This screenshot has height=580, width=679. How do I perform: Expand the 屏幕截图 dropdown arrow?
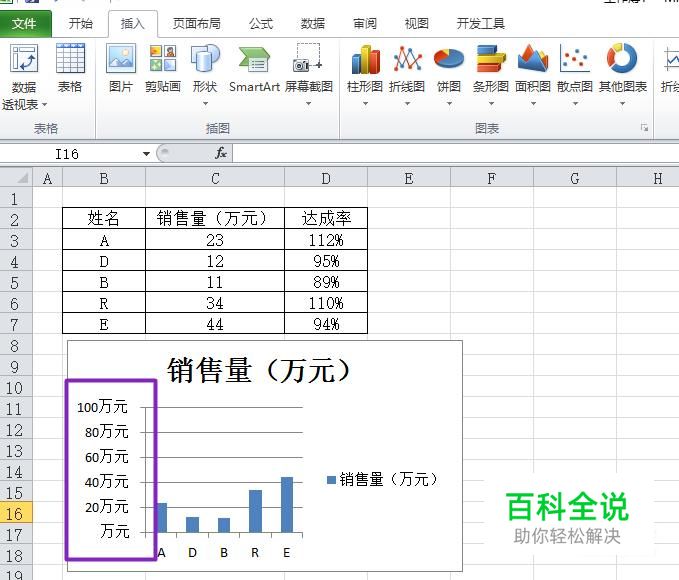pos(309,104)
